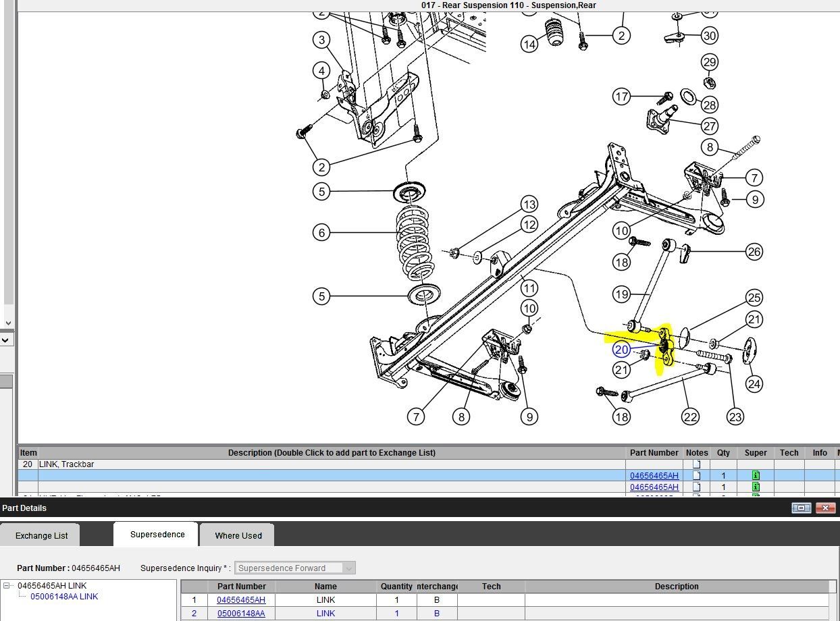Image resolution: width=840 pixels, height=621 pixels.
Task: Select callout 20 in the diagram
Action: 621,350
